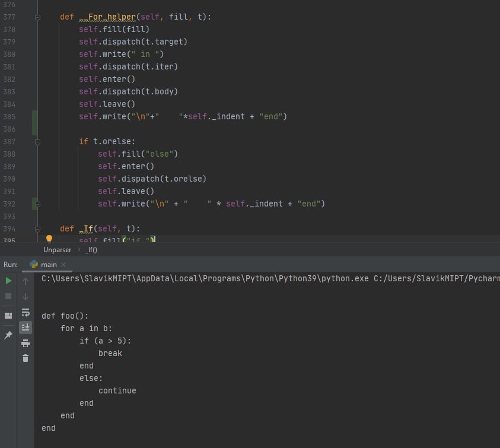Click '_If' function name on line 394
500x448 pixels.
[86, 229]
